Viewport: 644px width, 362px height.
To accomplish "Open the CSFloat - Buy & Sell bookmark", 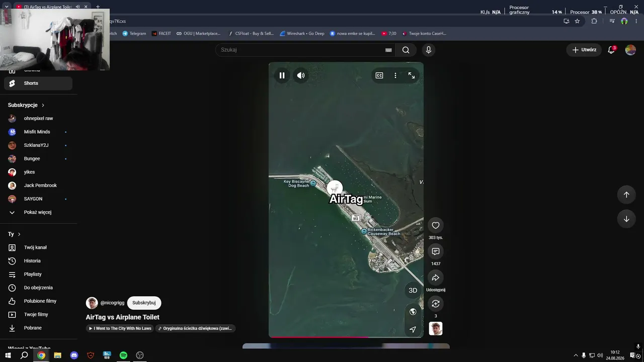I will tap(251, 34).
